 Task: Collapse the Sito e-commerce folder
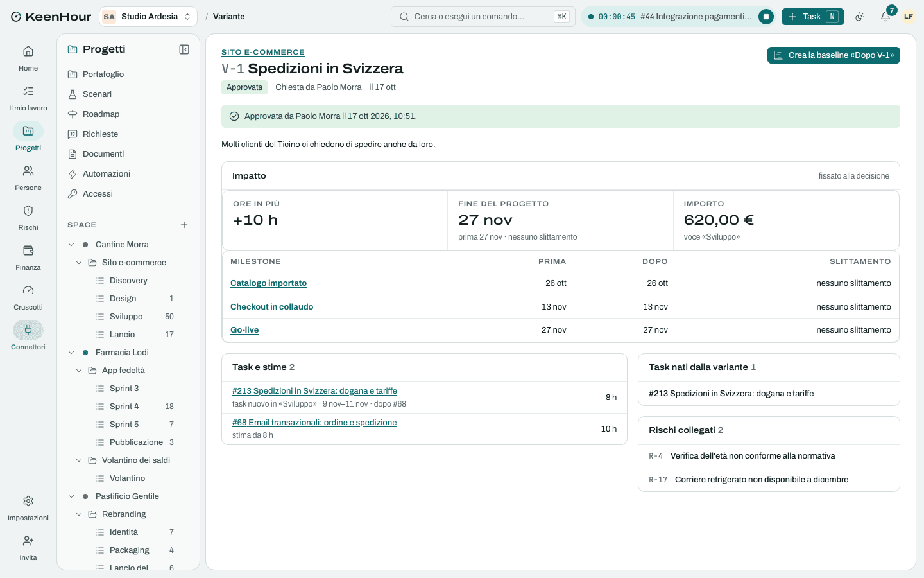click(x=79, y=263)
